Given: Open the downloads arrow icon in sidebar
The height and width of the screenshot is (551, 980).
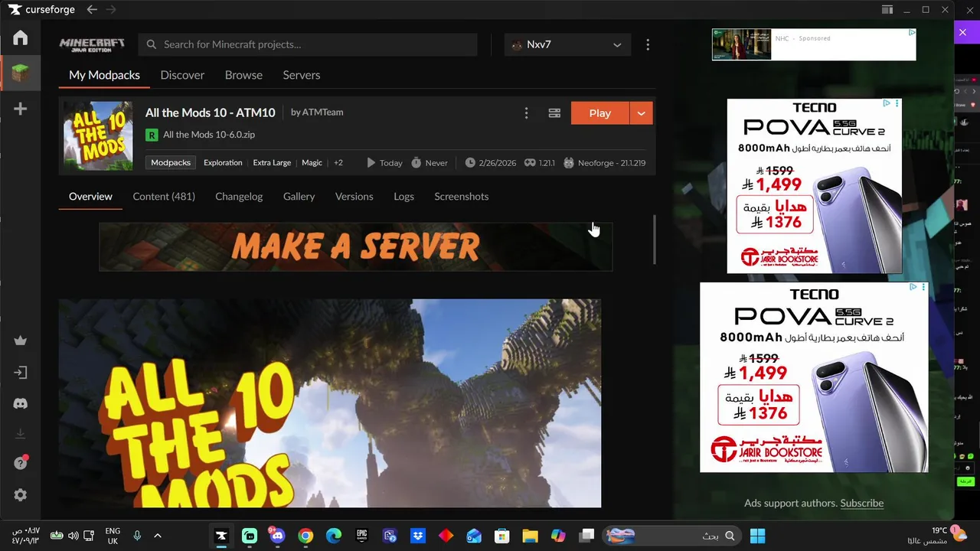Looking at the screenshot, I should (x=21, y=434).
